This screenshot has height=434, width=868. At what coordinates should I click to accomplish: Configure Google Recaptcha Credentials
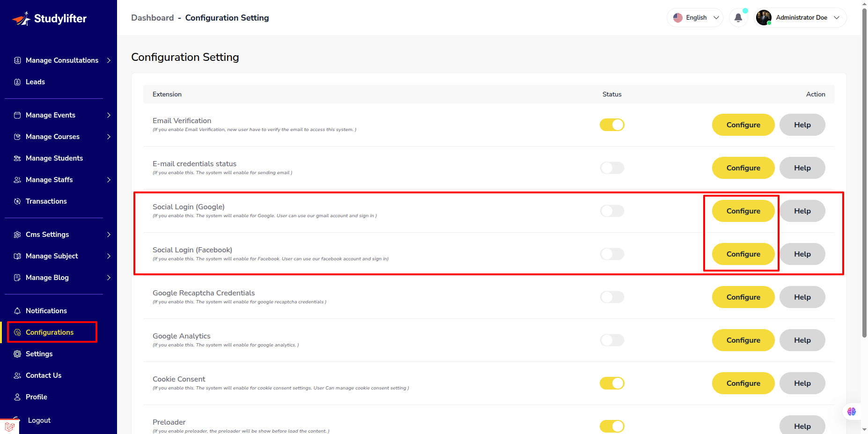[743, 297]
